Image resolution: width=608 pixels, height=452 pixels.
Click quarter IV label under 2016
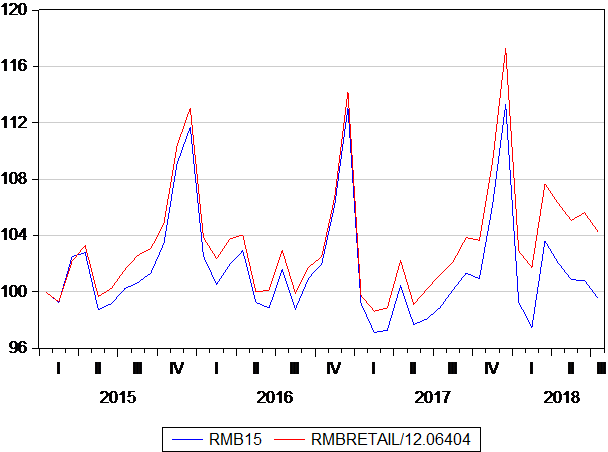click(x=334, y=368)
